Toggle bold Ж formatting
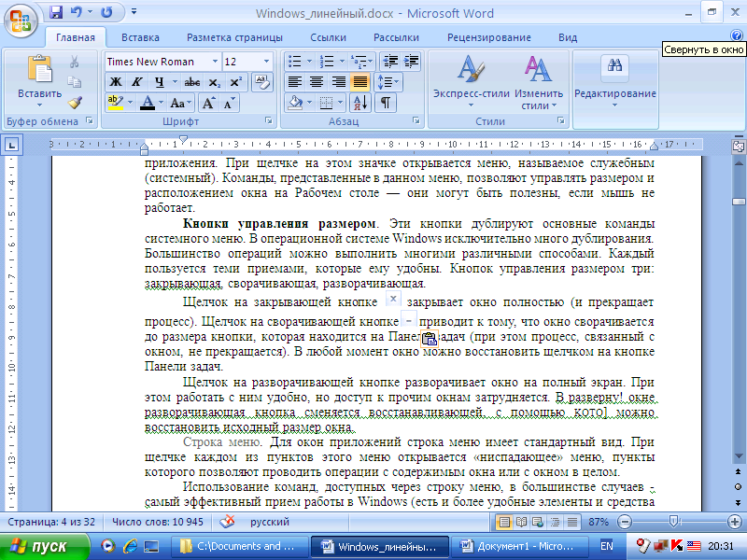This screenshot has height=560, width=747. click(x=116, y=82)
